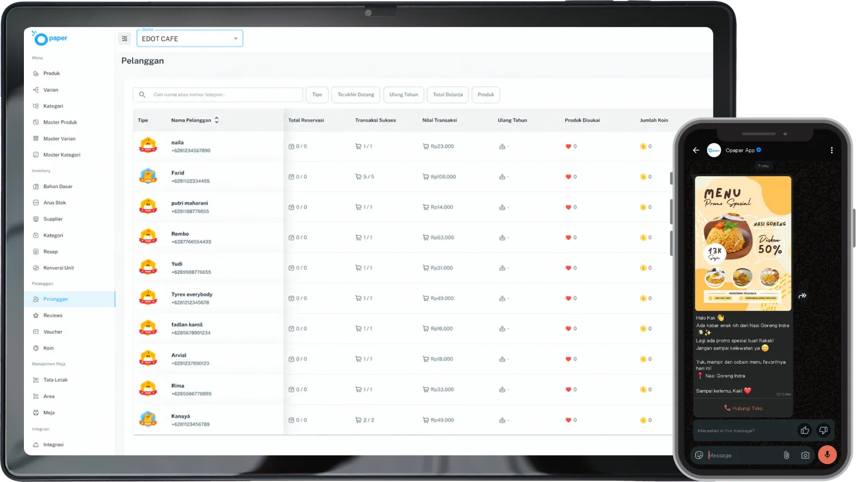Toggle the sidebar with the hamburger icon
Screen dimensions: 868x482
tap(124, 38)
